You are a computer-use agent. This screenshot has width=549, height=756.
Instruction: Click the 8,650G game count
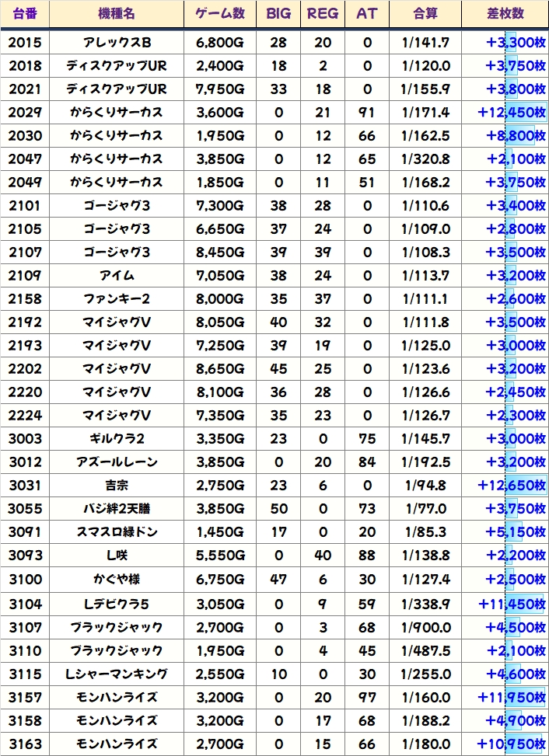(x=220, y=369)
